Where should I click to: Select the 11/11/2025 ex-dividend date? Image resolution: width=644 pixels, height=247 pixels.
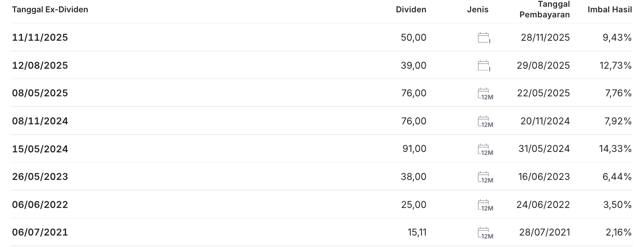pos(40,38)
